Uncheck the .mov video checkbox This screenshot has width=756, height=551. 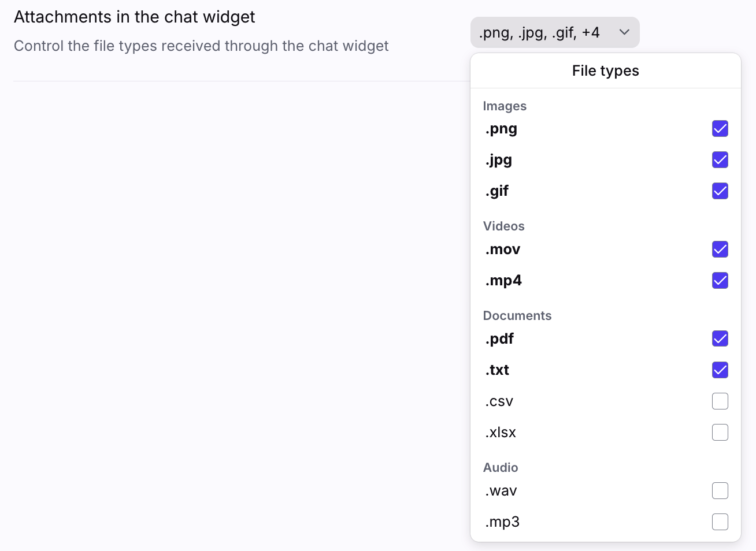coord(720,250)
